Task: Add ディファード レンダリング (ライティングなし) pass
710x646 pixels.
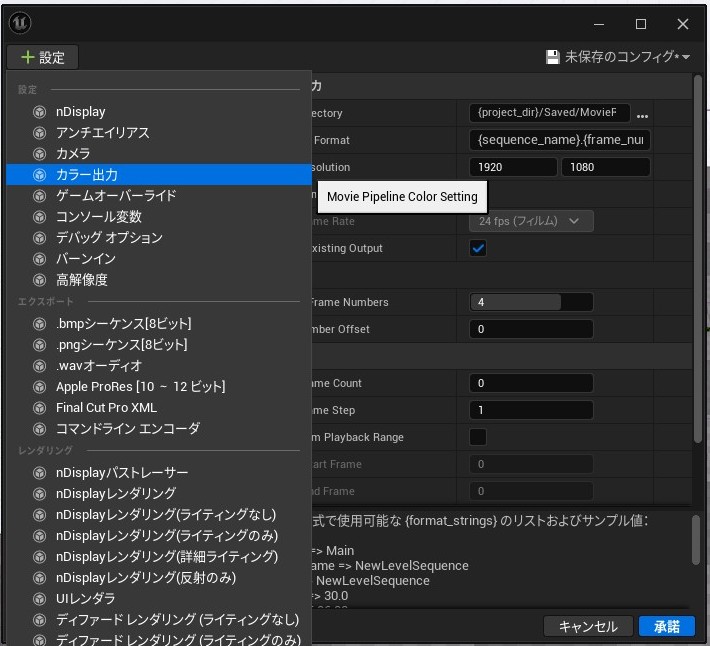Action: click(159, 619)
